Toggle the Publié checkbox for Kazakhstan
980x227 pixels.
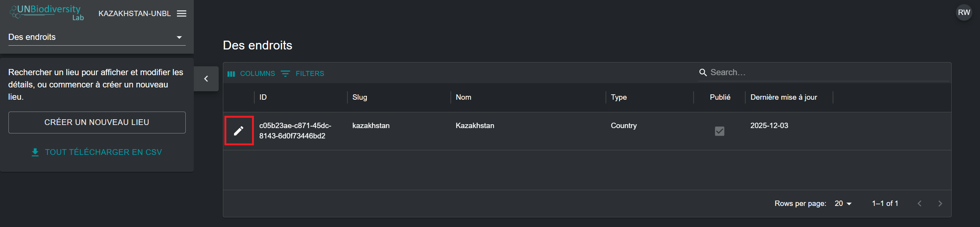pyautogui.click(x=719, y=131)
